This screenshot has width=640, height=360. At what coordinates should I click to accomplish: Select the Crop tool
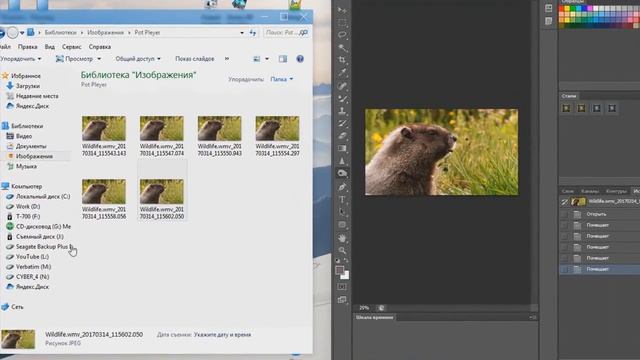pyautogui.click(x=342, y=60)
